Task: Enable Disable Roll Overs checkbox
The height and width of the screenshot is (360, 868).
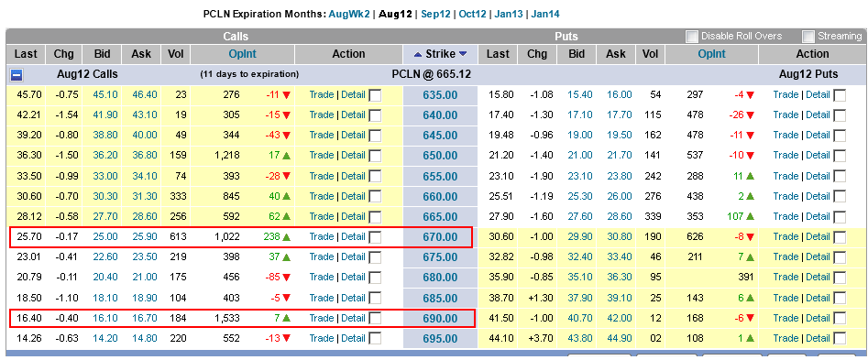Action: 692,37
